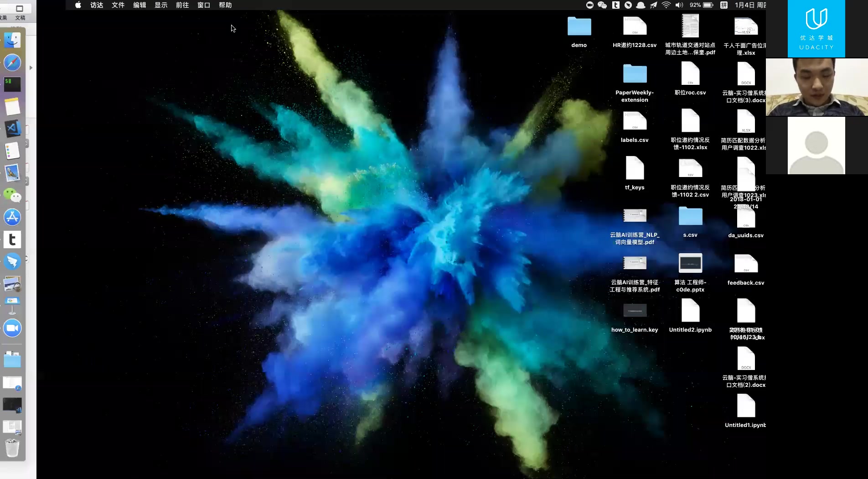This screenshot has height=479, width=868.
Task: Launch the App Store from the Dock
Action: [12, 217]
